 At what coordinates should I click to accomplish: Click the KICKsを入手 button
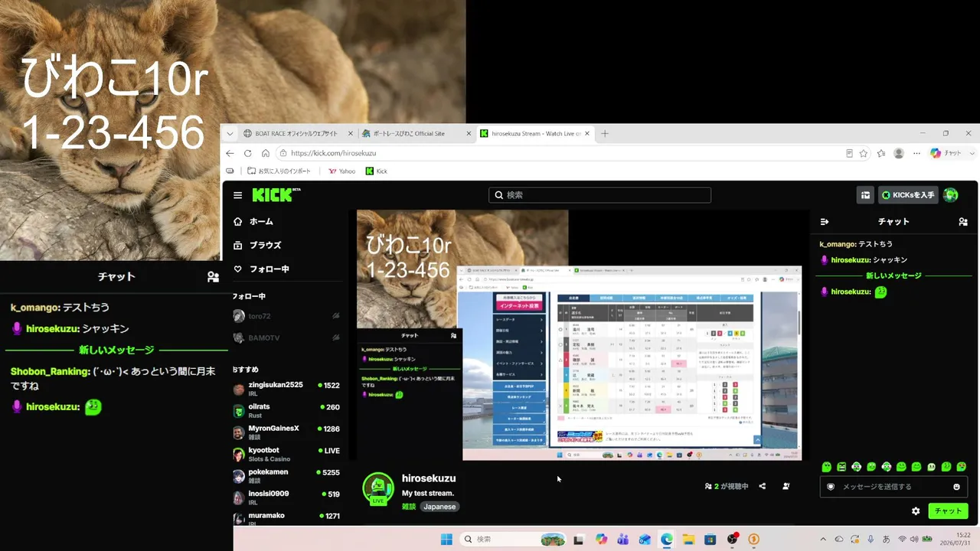point(908,195)
